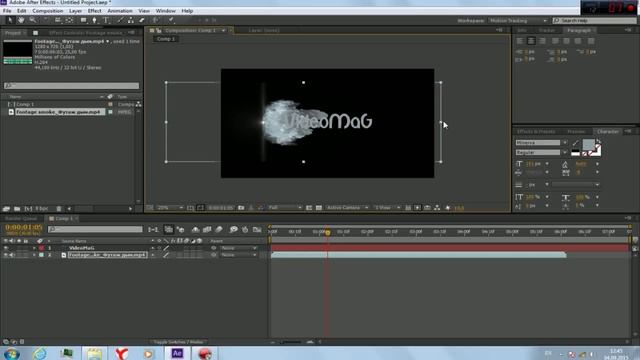Viewport: 640px width, 360px height.
Task: Select the Puppet Pin tool
Action: pyautogui.click(x=171, y=20)
